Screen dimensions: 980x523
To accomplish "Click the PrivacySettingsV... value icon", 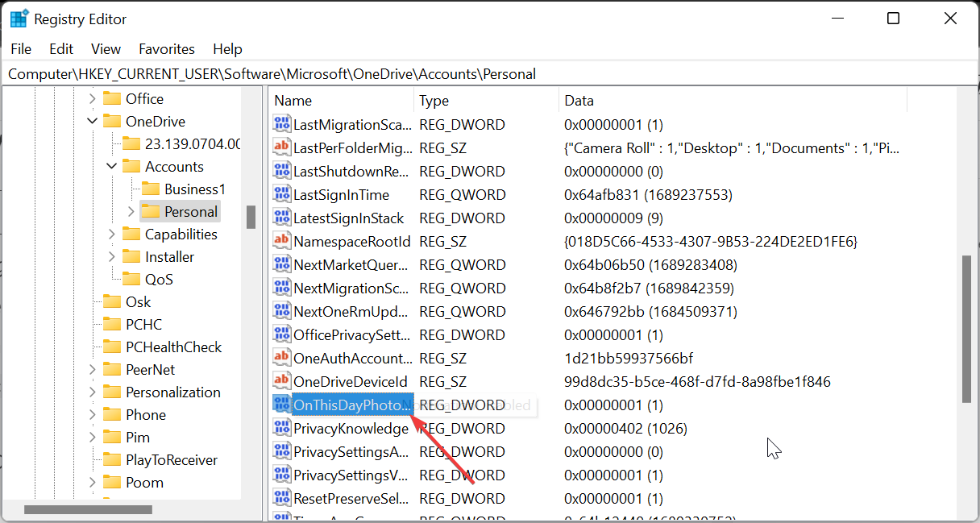I will [281, 475].
